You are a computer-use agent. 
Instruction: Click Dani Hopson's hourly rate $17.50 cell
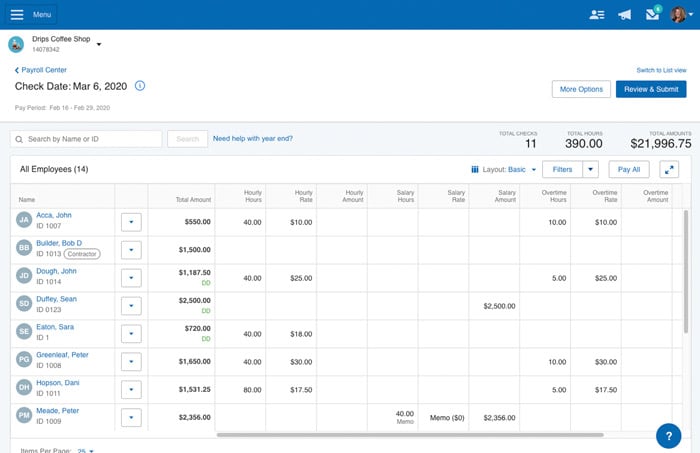(x=291, y=390)
